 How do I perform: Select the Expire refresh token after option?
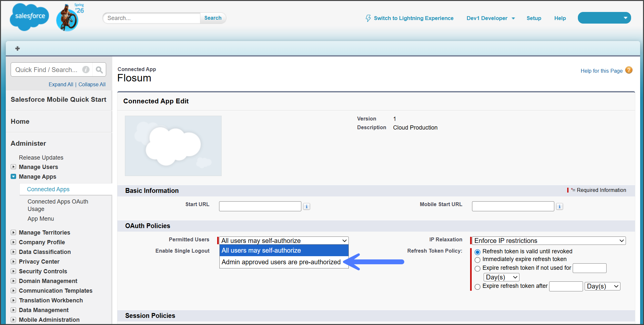478,287
